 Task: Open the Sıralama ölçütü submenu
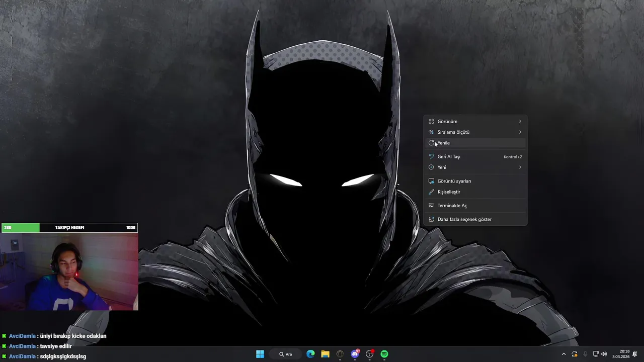tap(475, 132)
